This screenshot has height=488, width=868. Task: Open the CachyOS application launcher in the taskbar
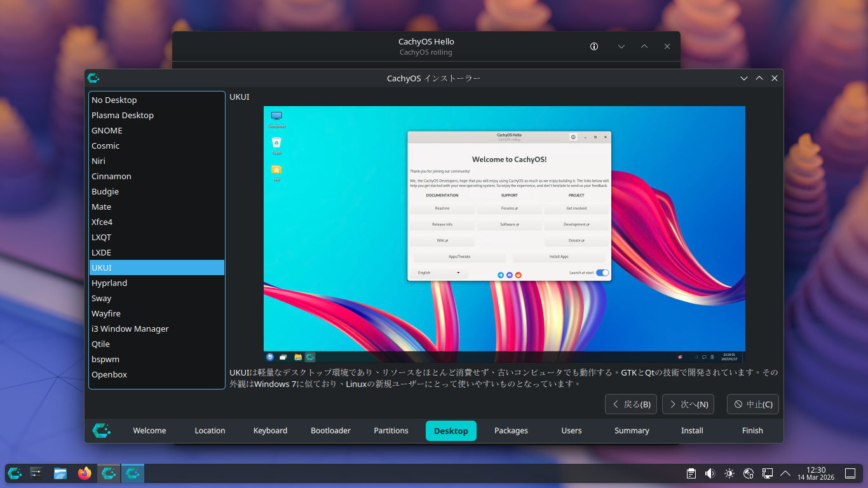(x=15, y=473)
